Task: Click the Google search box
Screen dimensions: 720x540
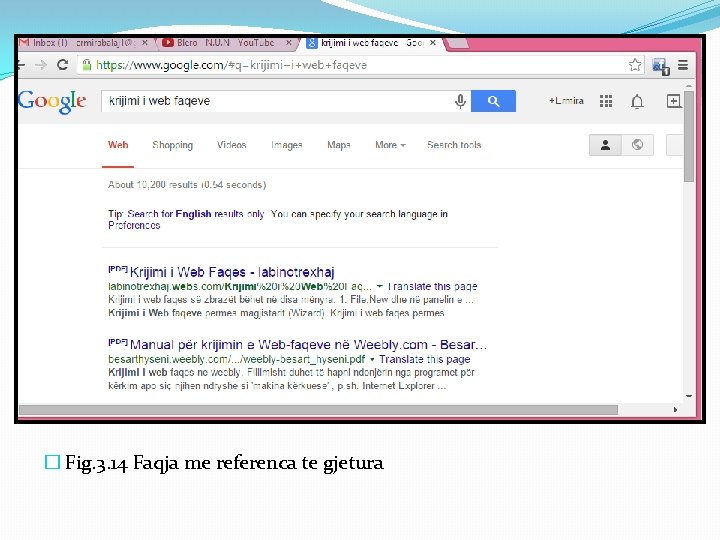Action: point(278,101)
